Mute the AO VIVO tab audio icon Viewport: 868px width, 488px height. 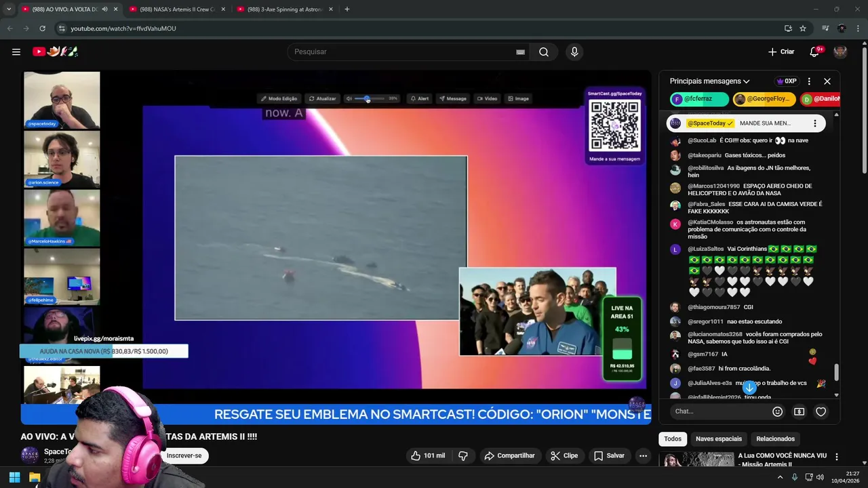(x=104, y=9)
